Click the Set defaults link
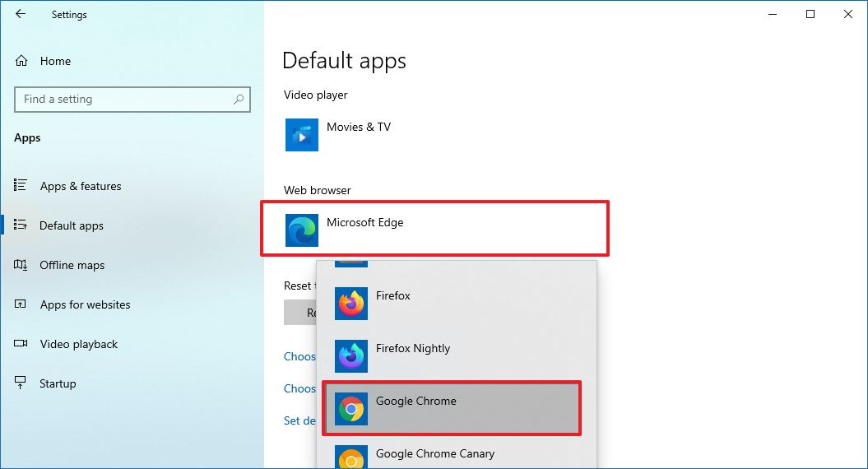Image resolution: width=868 pixels, height=469 pixels. click(x=299, y=420)
